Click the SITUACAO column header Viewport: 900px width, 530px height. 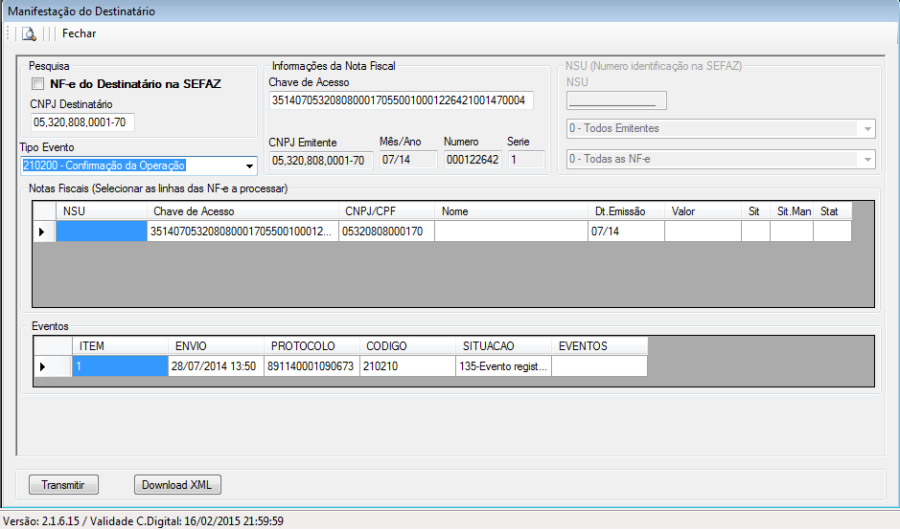click(503, 346)
